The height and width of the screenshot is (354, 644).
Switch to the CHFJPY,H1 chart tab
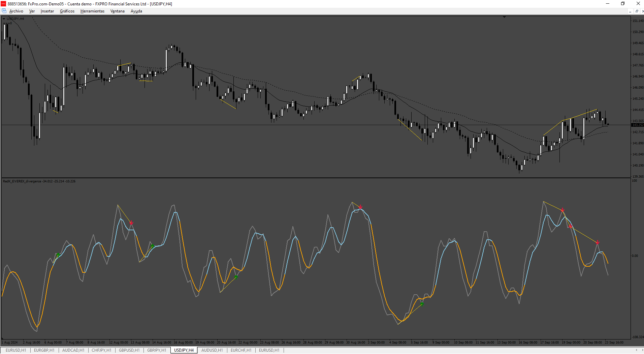(101, 350)
